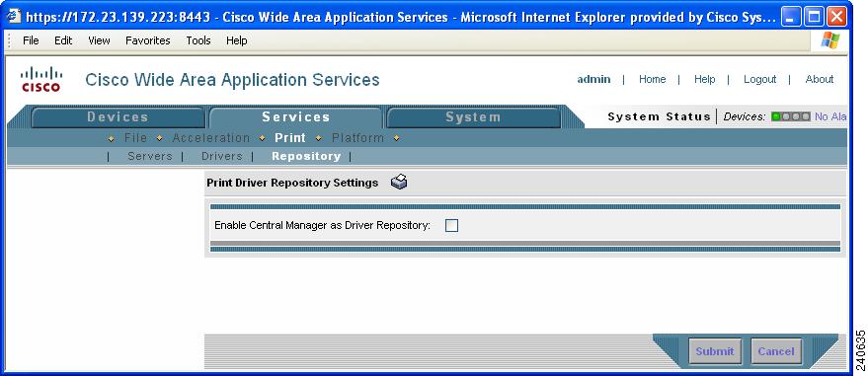Log out via the Logout link
868x376 pixels.
759,79
